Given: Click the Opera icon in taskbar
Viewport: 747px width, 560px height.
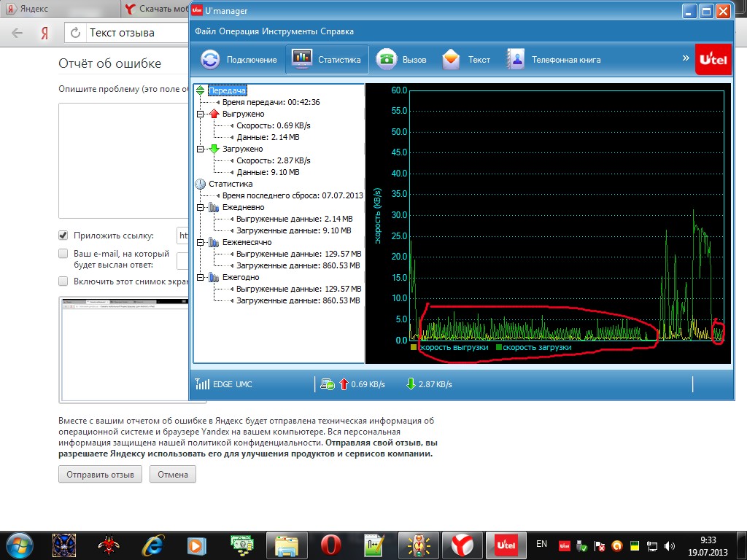Looking at the screenshot, I should click(x=330, y=545).
